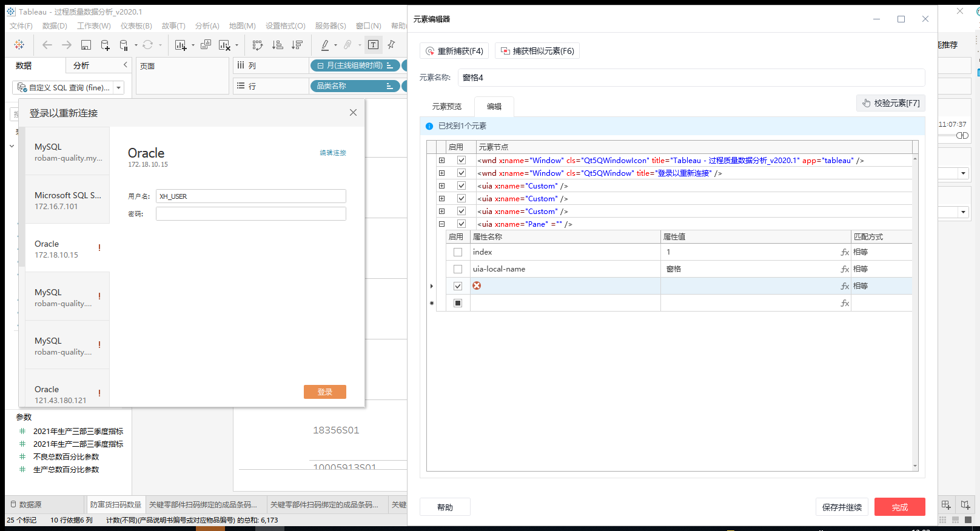Enable the index attribute checkbox
980x531 pixels.
(458, 252)
